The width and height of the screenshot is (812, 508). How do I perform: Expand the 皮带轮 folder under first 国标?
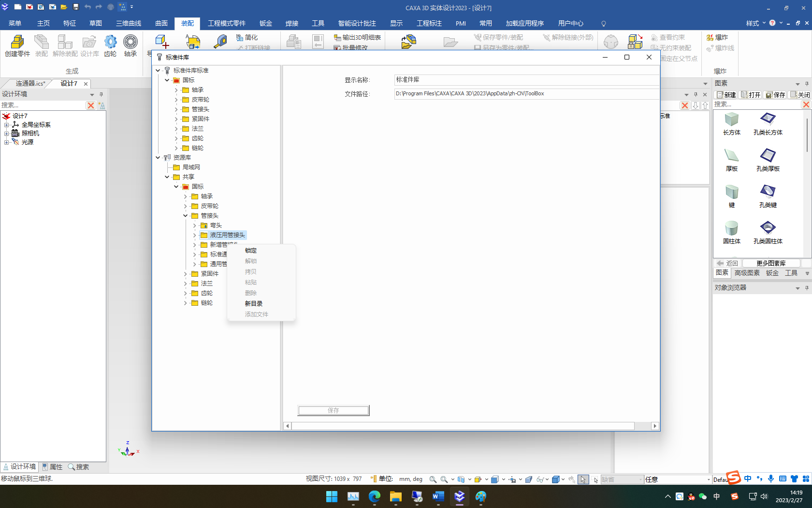(x=176, y=100)
